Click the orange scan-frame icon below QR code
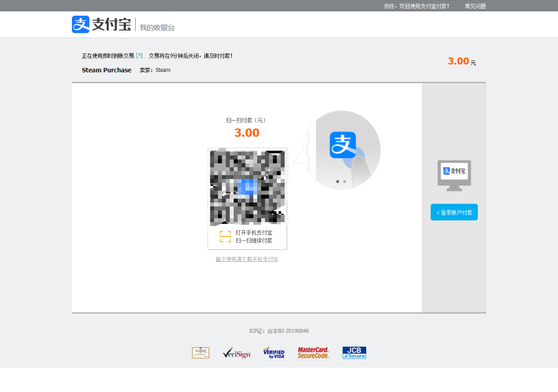558x392 pixels. click(x=225, y=236)
